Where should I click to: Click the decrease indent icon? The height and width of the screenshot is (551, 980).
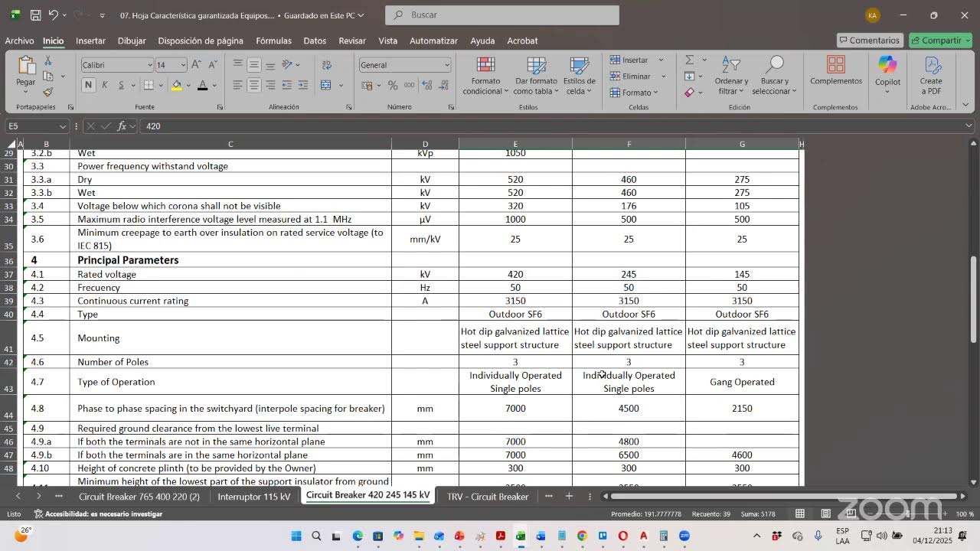point(287,85)
